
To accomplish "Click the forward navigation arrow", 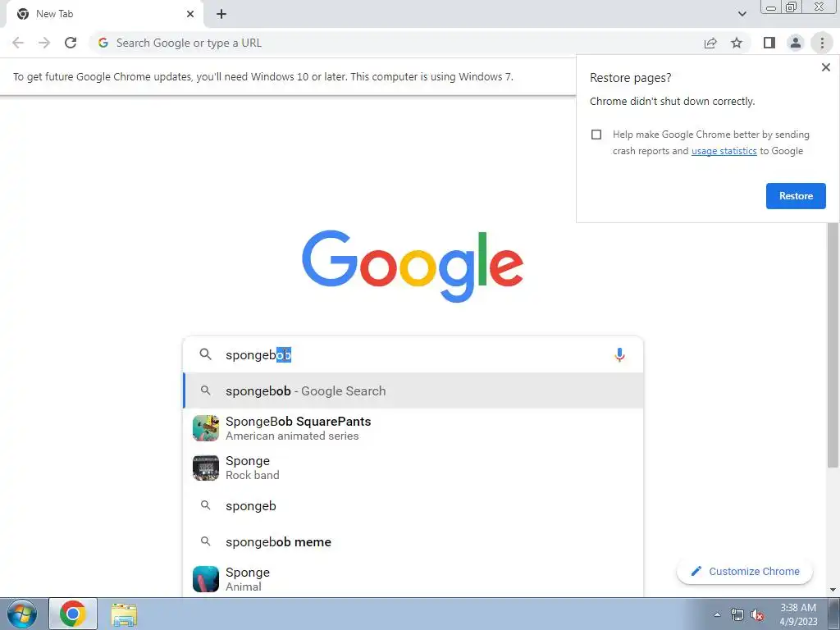I will click(x=44, y=43).
